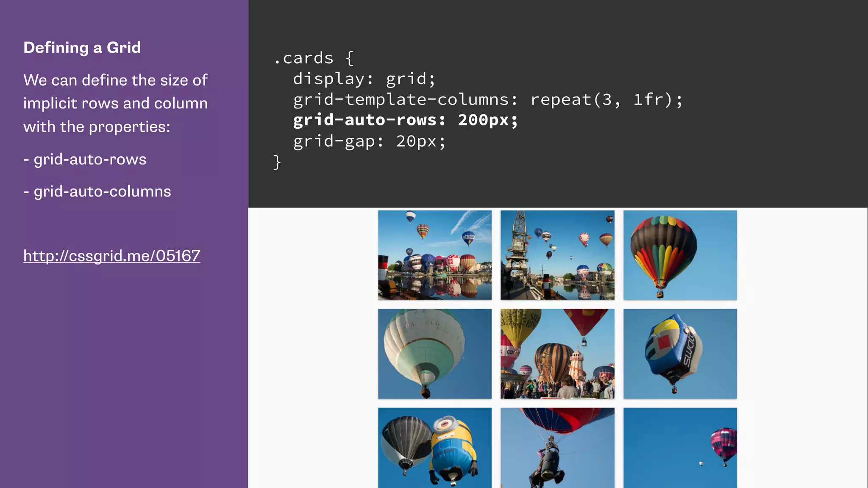Click the '- grid-auto-columns' bullet text
This screenshot has height=488, width=868.
[x=97, y=191]
